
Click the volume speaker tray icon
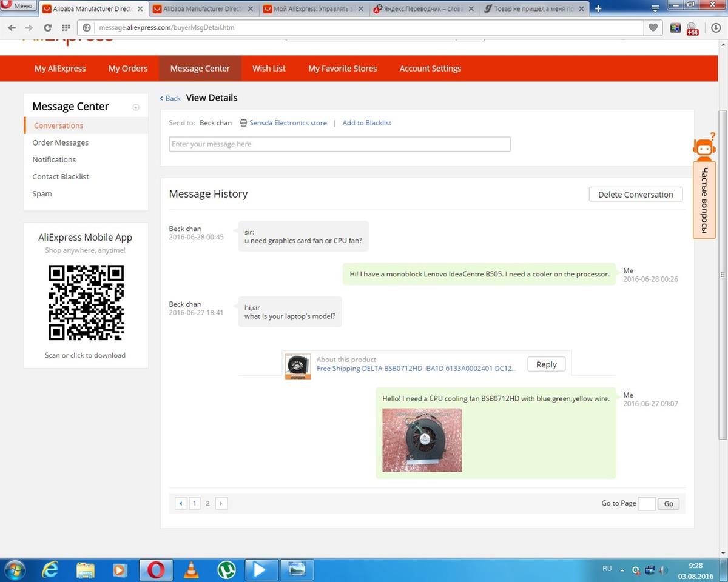[664, 570]
